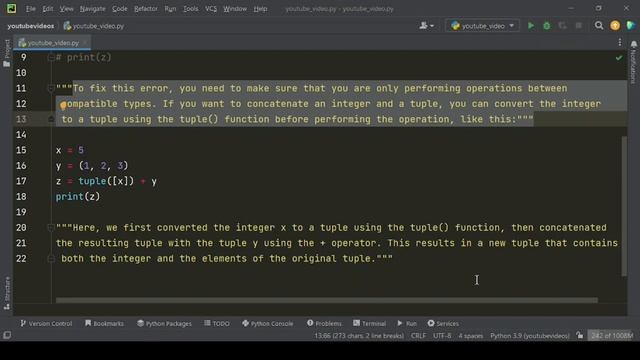This screenshot has width=640, height=360.
Task: Open Bookmarks tool window
Action: coord(104,323)
